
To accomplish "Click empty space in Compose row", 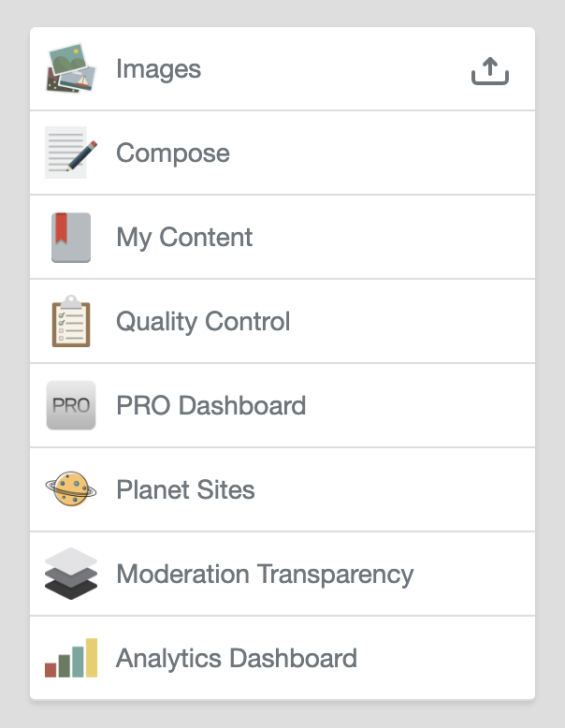I will point(393,153).
